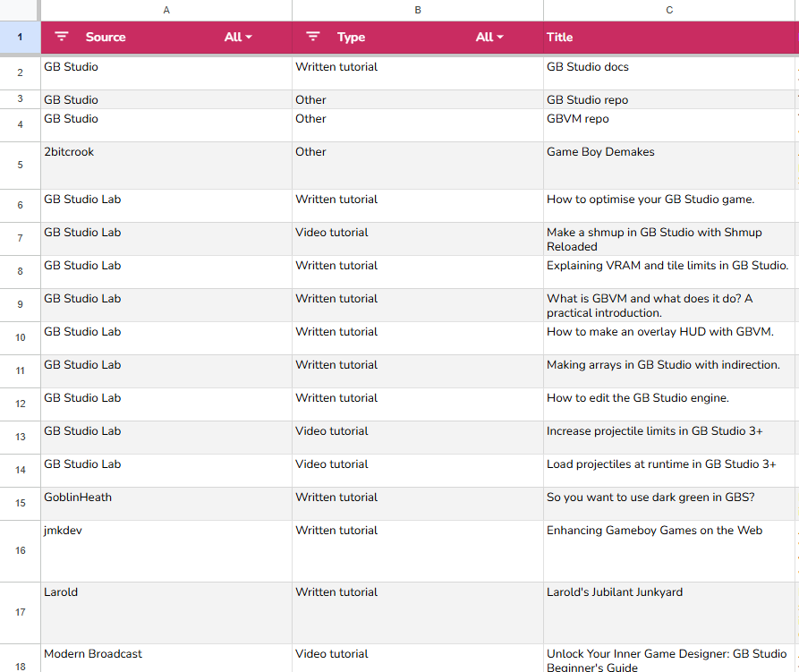Screen dimensions: 799x672
Task: Click 'Making arrays in GB Studio' cell
Action: (x=669, y=371)
